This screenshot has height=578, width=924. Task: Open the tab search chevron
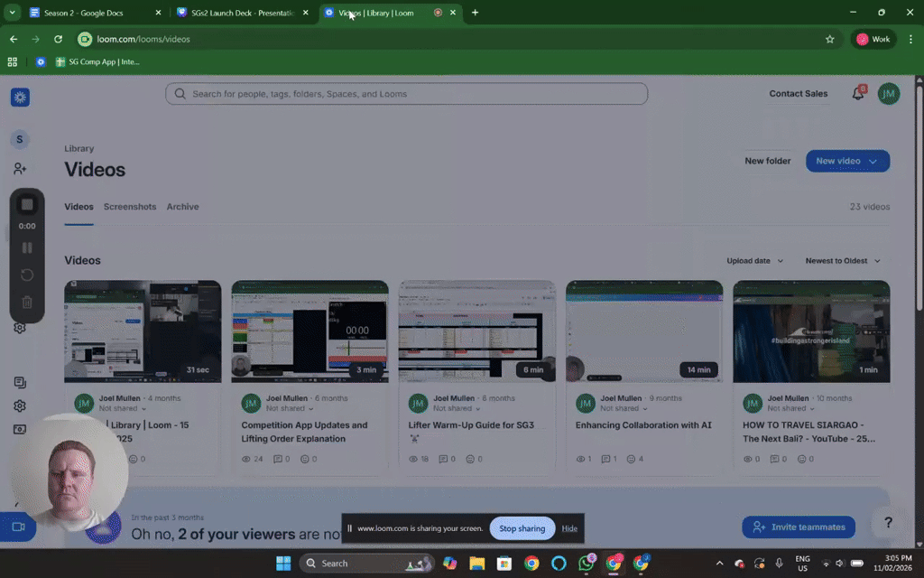(x=12, y=13)
